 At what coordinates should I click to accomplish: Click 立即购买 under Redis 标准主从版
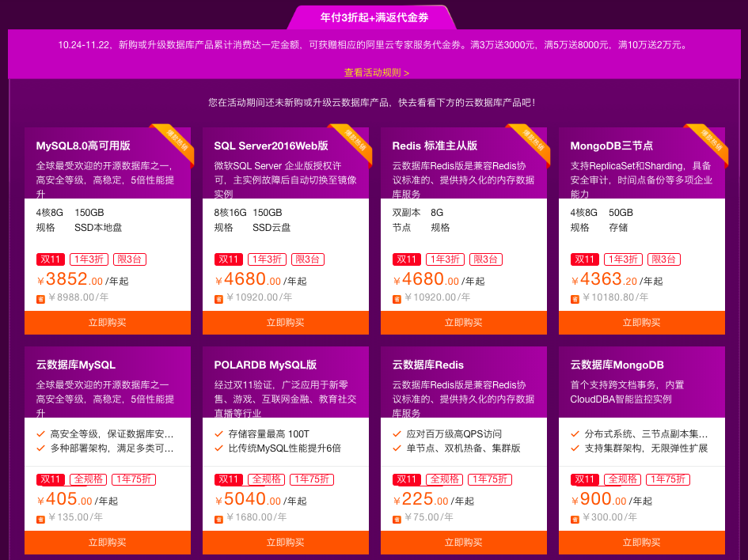tap(464, 323)
